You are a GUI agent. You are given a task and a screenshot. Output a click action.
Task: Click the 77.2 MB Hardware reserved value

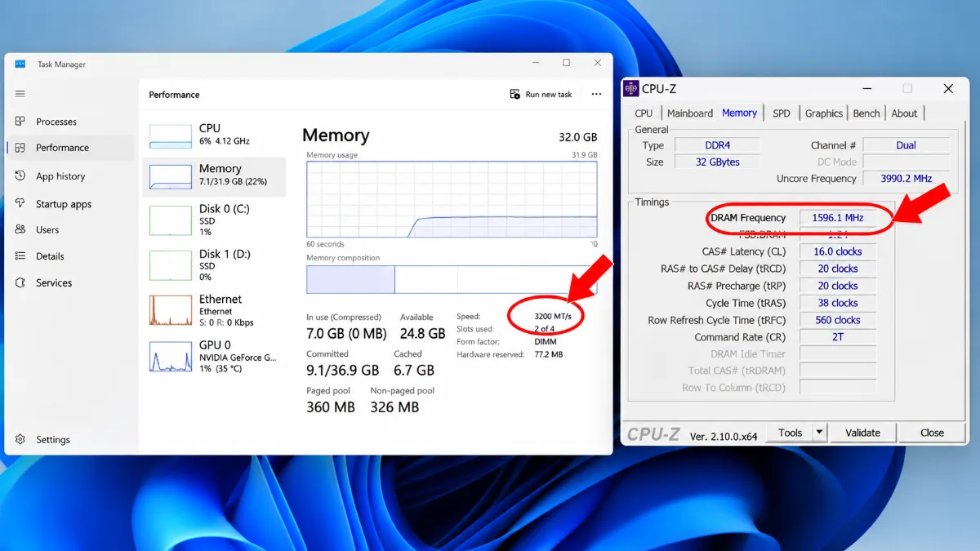coord(549,355)
